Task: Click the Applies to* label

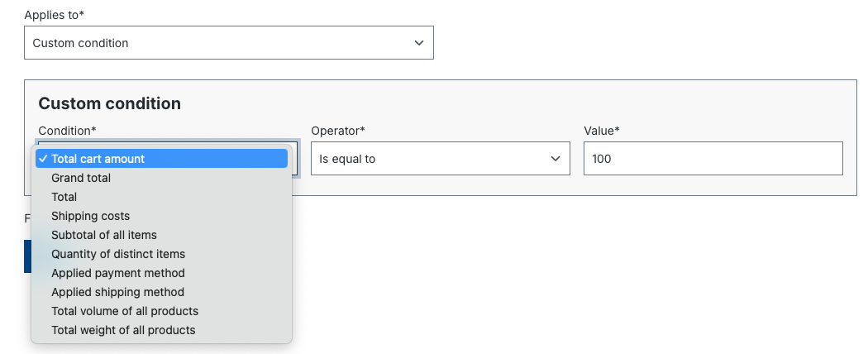Action: (55, 16)
